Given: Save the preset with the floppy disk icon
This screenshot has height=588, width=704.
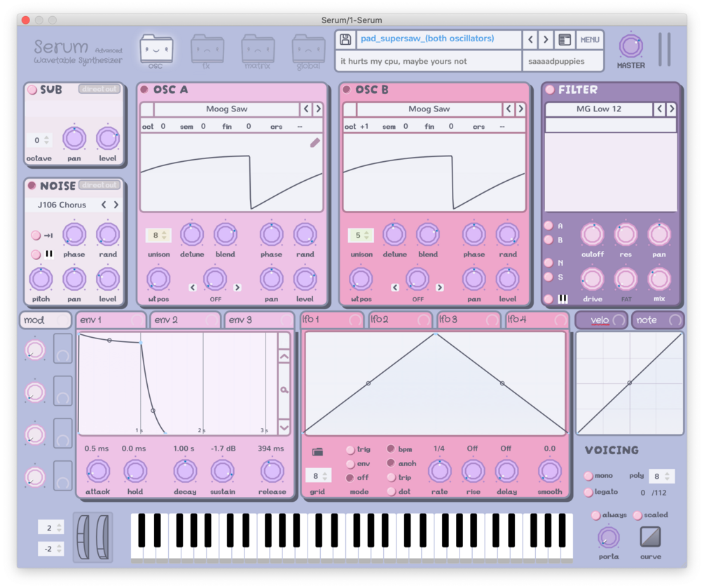Looking at the screenshot, I should coord(345,39).
